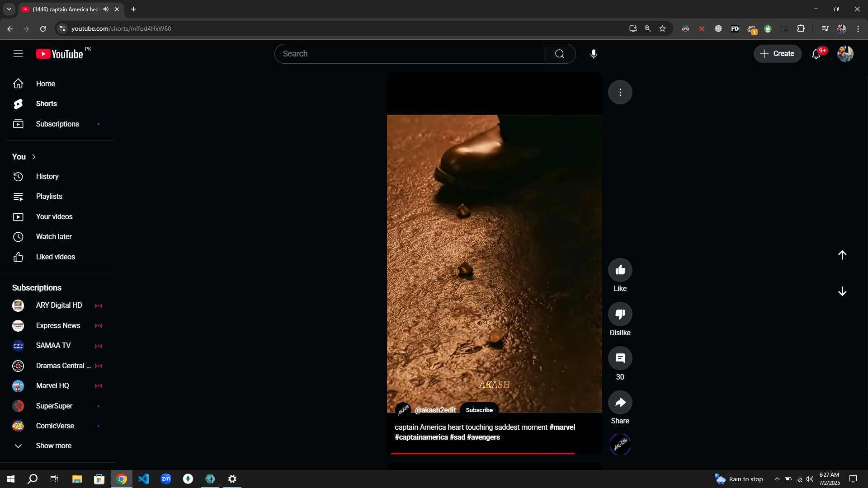Open Playlists in sidebar

click(57, 197)
